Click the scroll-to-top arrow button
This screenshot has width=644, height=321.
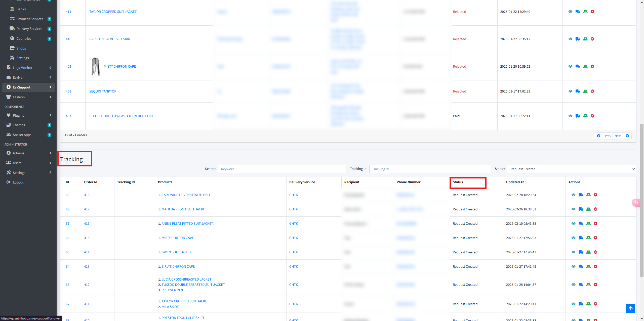click(x=630, y=308)
